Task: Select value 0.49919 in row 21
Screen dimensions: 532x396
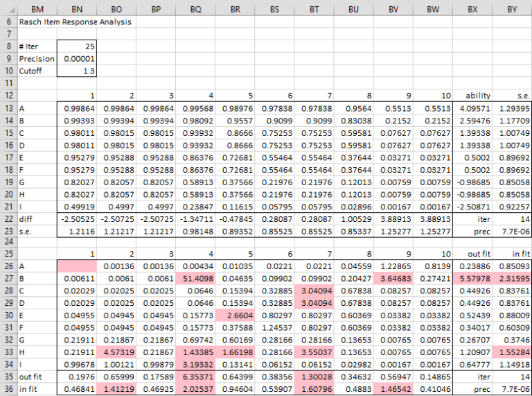Action: tap(77, 207)
